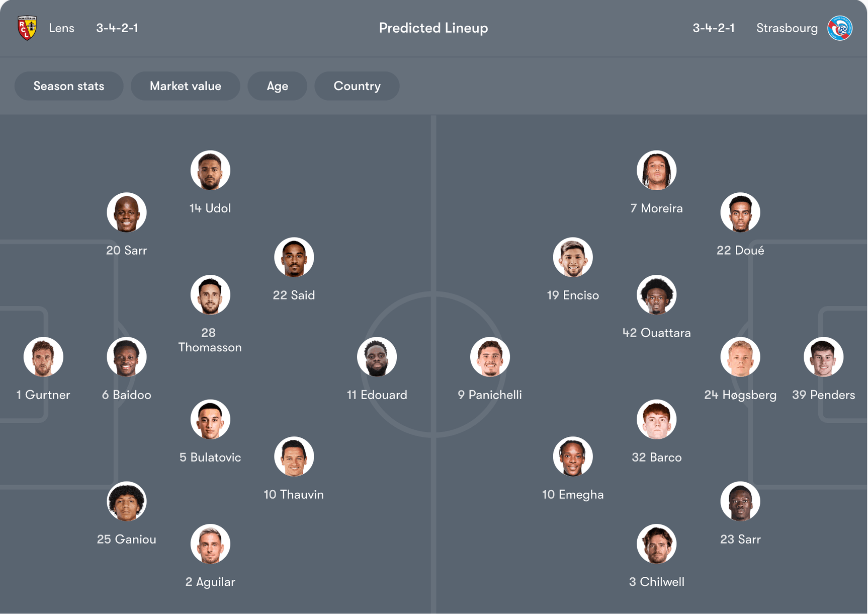Image resolution: width=868 pixels, height=614 pixels.
Task: Click Udol's player avatar
Action: coord(210,170)
